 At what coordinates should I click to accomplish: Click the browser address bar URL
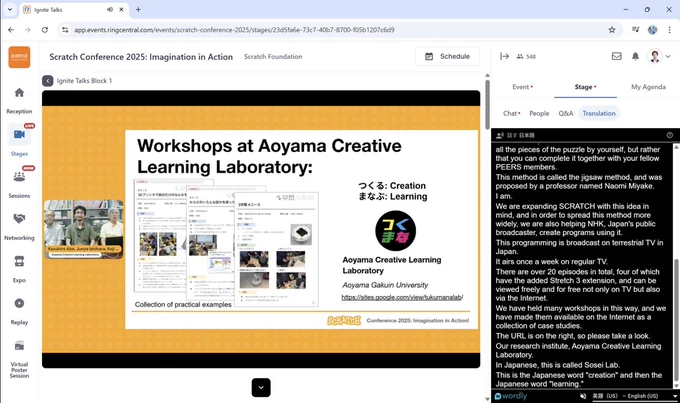234,30
